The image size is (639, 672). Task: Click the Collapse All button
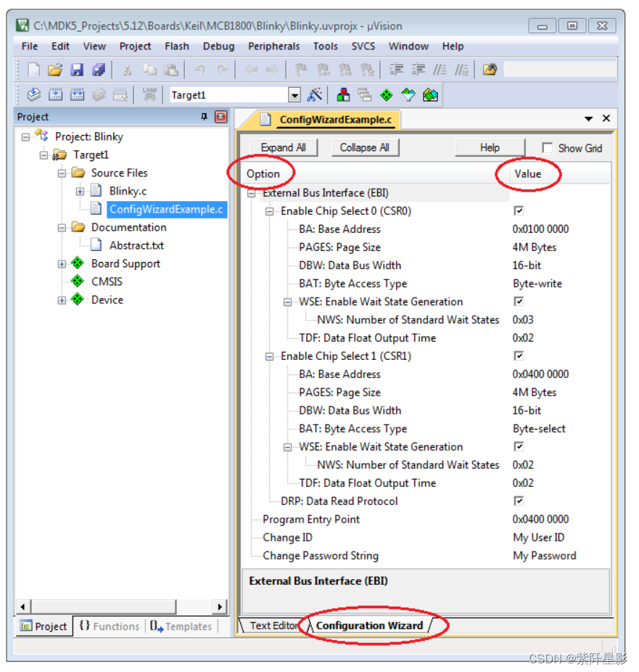click(365, 147)
